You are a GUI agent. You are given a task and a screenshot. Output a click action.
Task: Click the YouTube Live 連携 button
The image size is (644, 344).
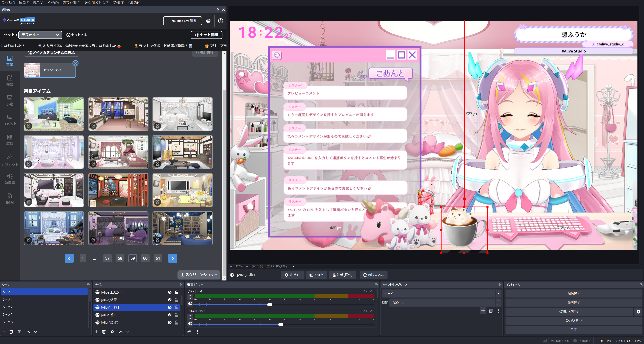183,21
